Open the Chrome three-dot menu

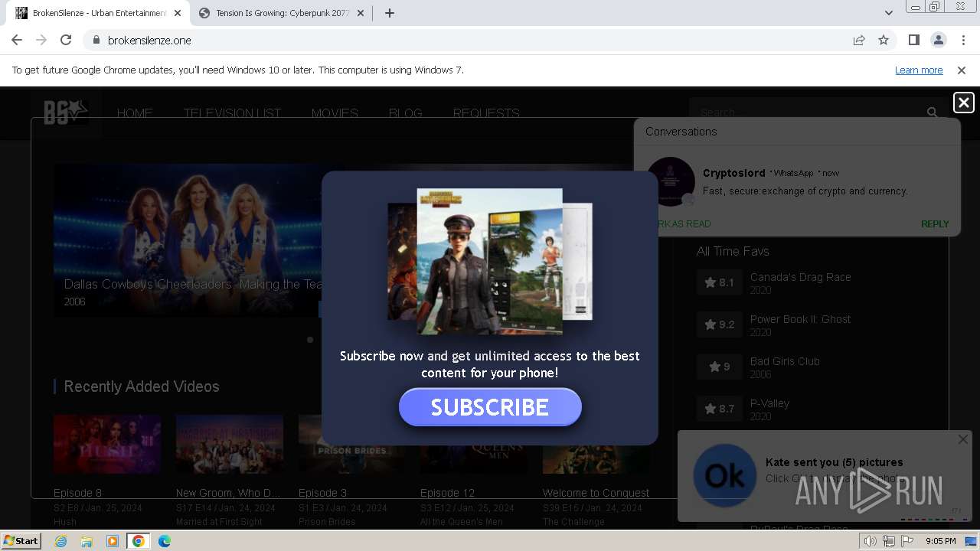pyautogui.click(x=962, y=40)
